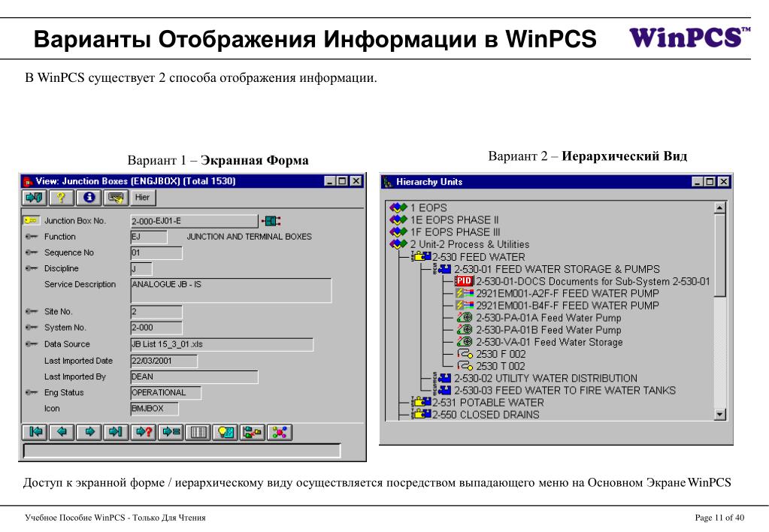Go to next record with right arrow

tap(89, 432)
